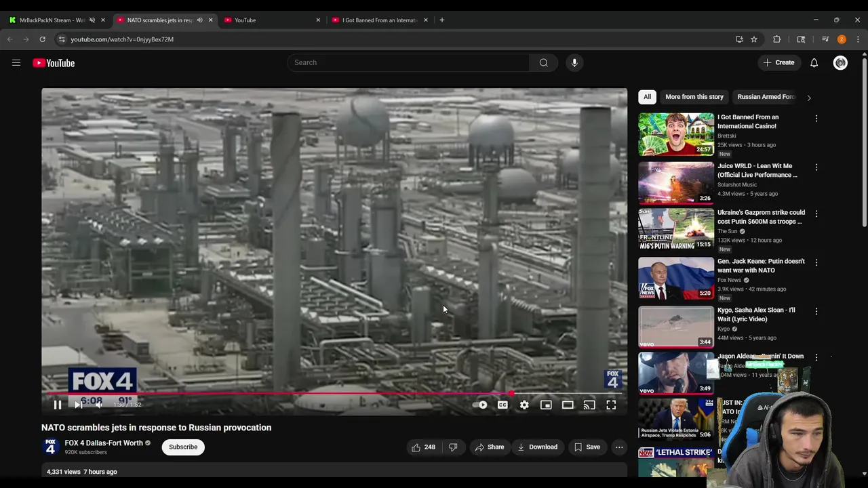Screen dimensions: 868x488
Task: Open video player settings gear
Action: (524, 405)
